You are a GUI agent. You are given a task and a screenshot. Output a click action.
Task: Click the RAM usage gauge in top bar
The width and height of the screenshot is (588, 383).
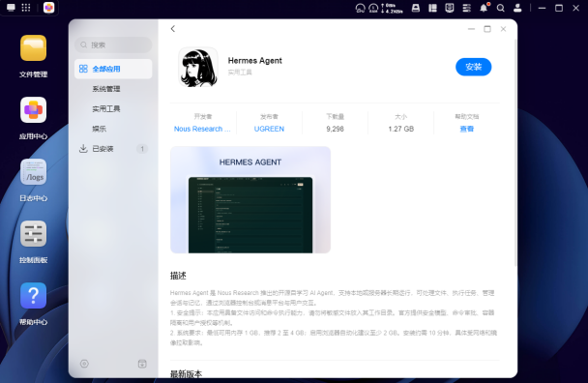click(x=373, y=8)
